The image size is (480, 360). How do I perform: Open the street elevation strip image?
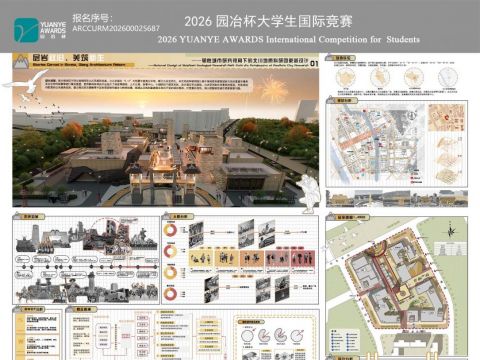coord(397,199)
